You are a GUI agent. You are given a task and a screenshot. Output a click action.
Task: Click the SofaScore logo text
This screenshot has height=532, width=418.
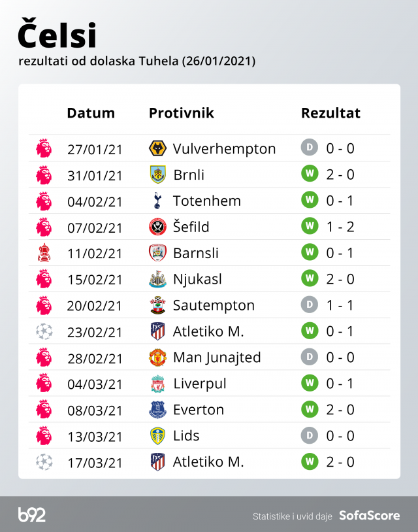pyautogui.click(x=369, y=516)
